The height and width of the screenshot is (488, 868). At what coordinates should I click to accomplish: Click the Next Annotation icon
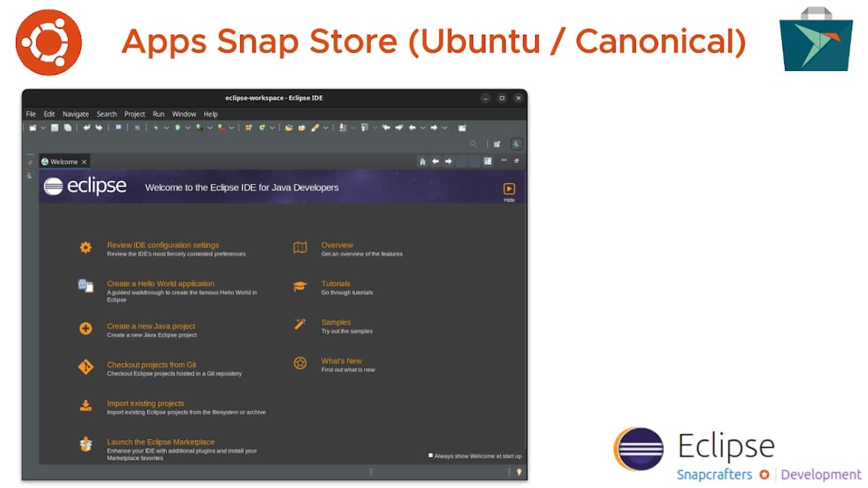(343, 128)
